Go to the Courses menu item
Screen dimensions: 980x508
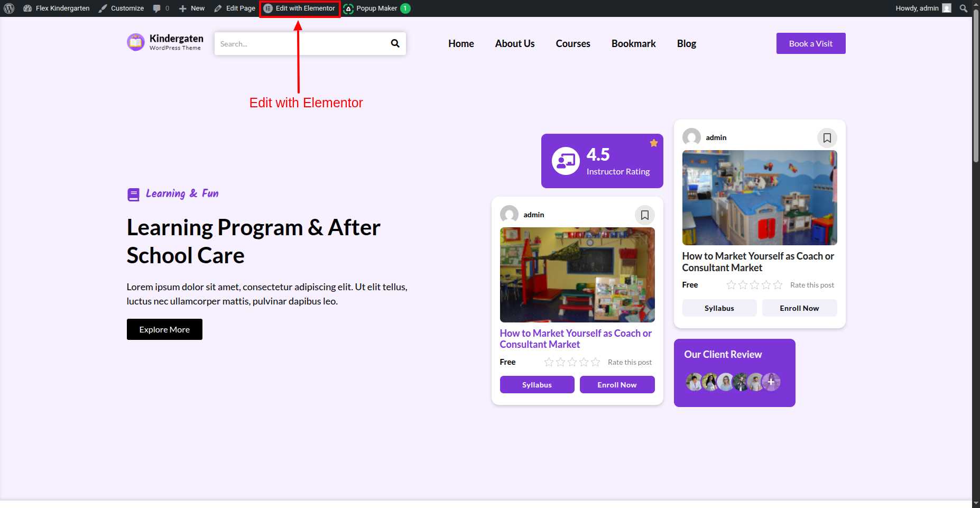coord(572,44)
